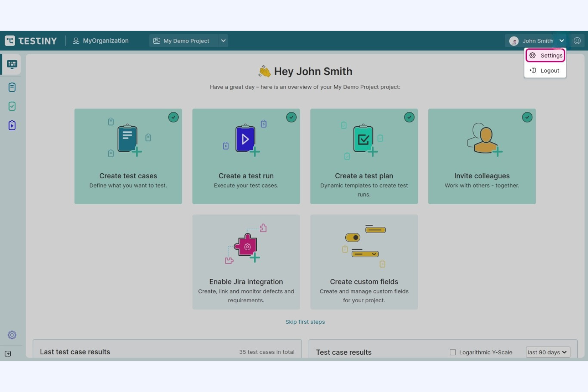Click the completion badge on Invite colleagues card
The image size is (588, 392).
pyautogui.click(x=527, y=117)
